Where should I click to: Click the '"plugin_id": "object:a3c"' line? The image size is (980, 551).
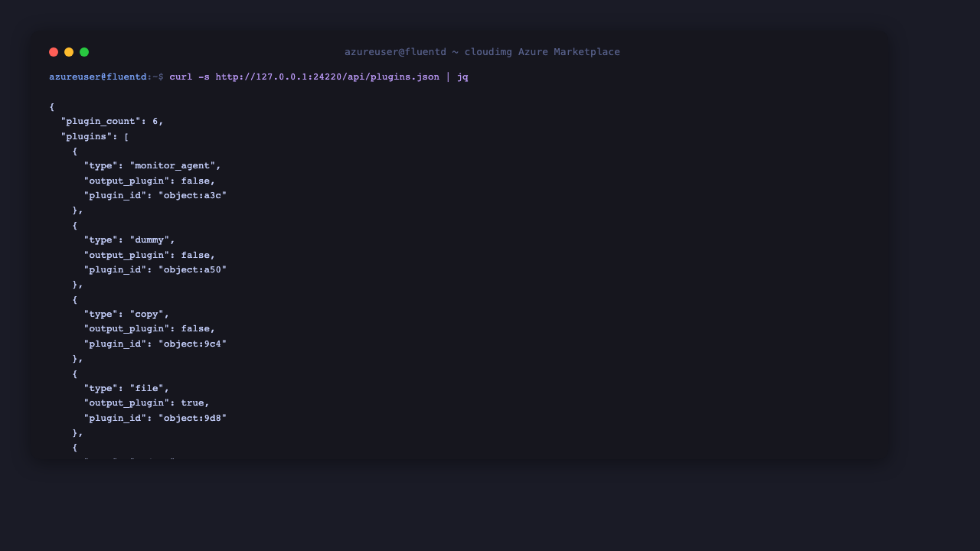(x=155, y=195)
